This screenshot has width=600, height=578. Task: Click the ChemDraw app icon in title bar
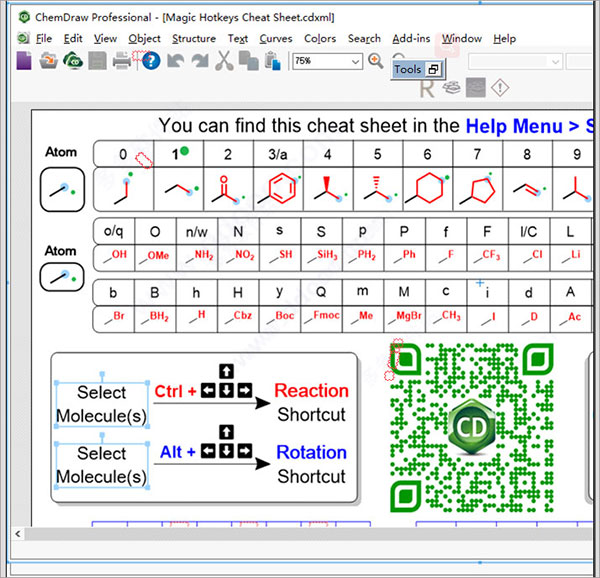point(24,17)
